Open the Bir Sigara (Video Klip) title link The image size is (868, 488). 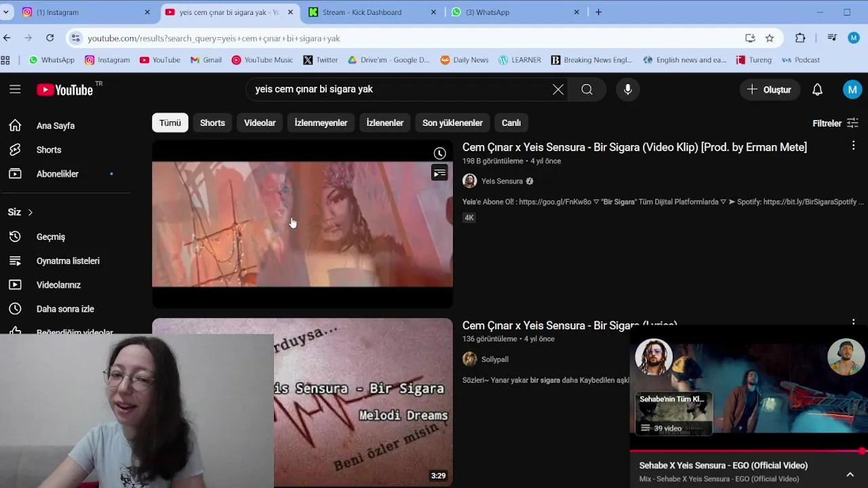635,147
